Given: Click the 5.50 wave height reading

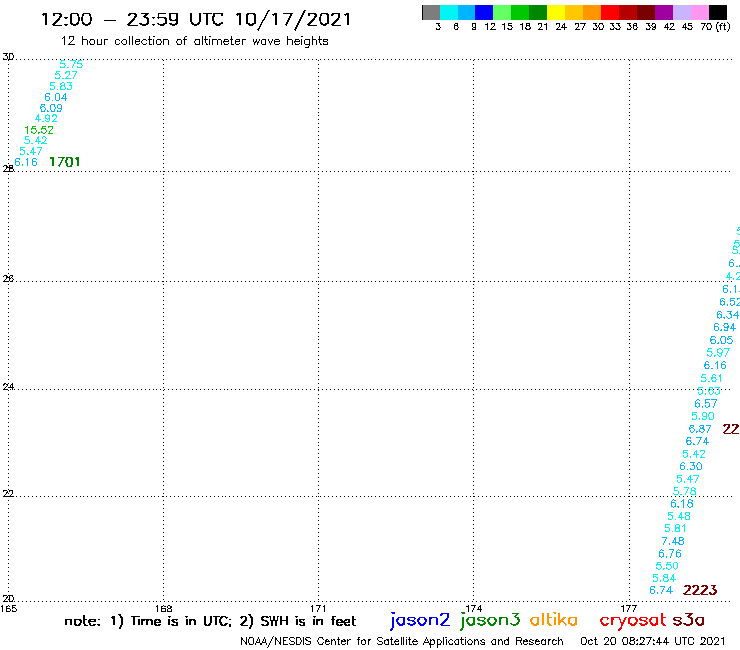Looking at the screenshot, I should coord(667,566).
